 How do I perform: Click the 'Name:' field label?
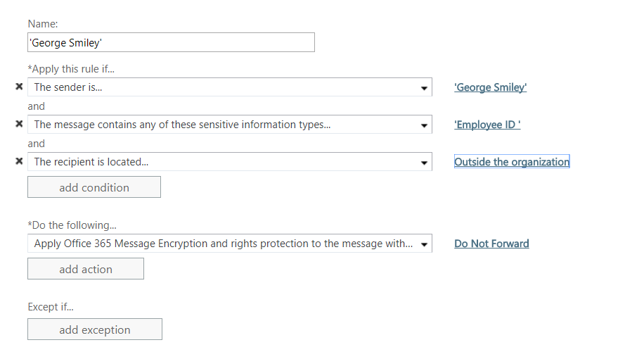point(43,24)
